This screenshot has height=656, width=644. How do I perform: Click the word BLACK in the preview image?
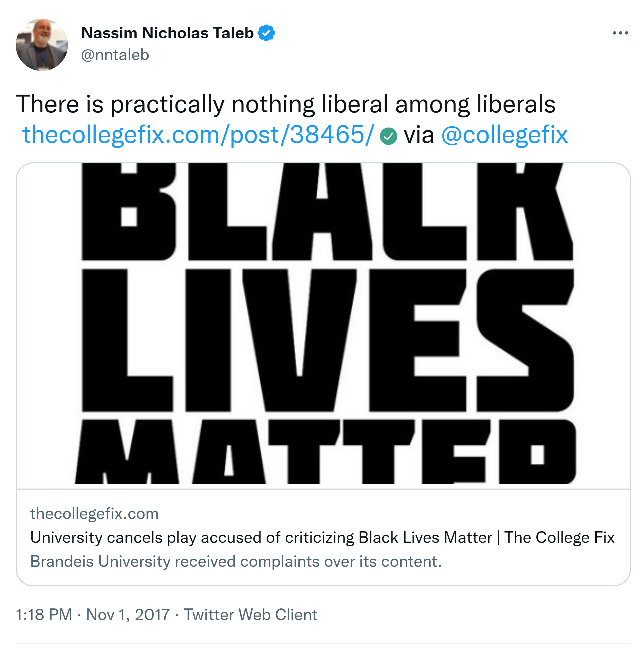[327, 212]
